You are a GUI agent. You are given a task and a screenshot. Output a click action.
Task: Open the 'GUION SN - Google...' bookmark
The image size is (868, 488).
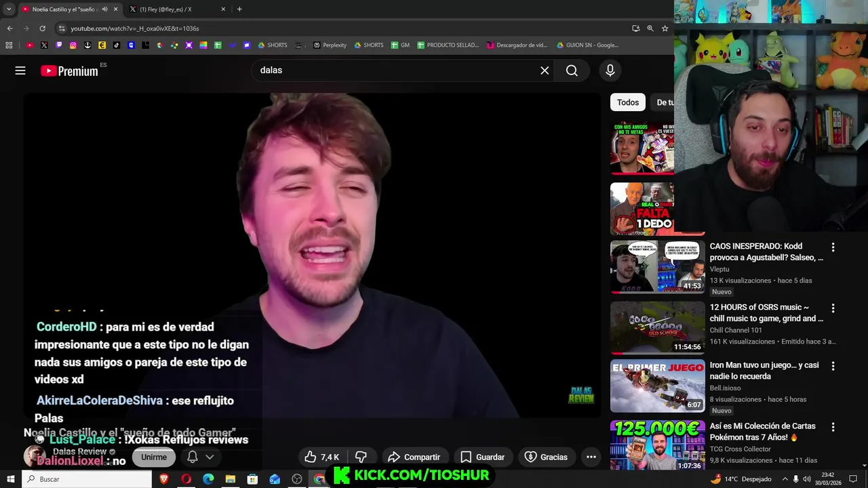coord(587,45)
